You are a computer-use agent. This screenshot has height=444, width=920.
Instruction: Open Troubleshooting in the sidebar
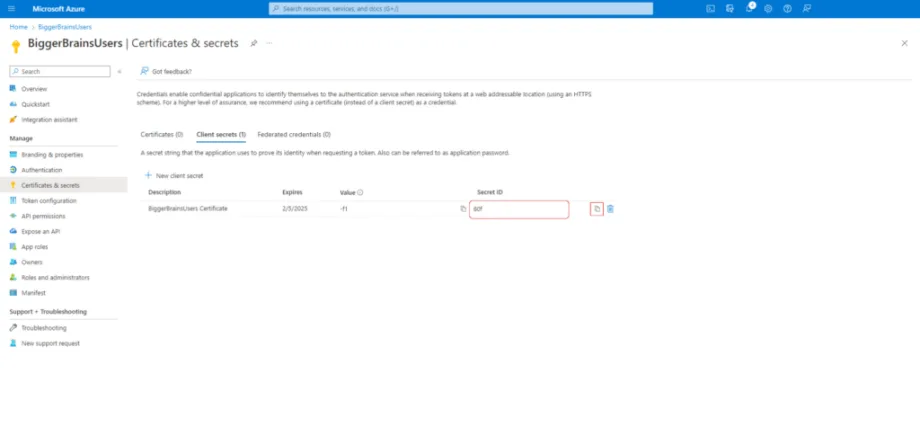[44, 328]
